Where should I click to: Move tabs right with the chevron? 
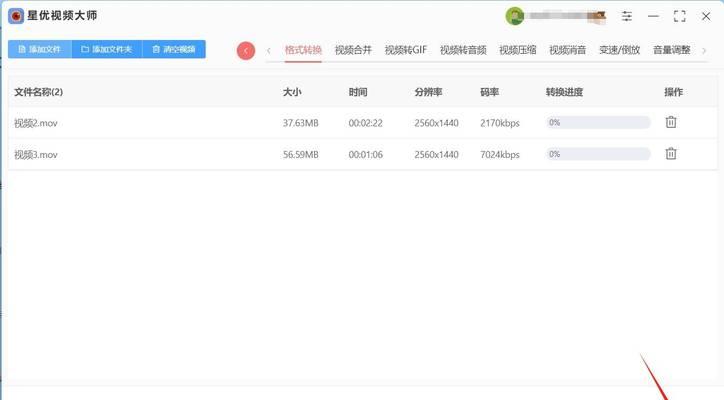point(704,50)
